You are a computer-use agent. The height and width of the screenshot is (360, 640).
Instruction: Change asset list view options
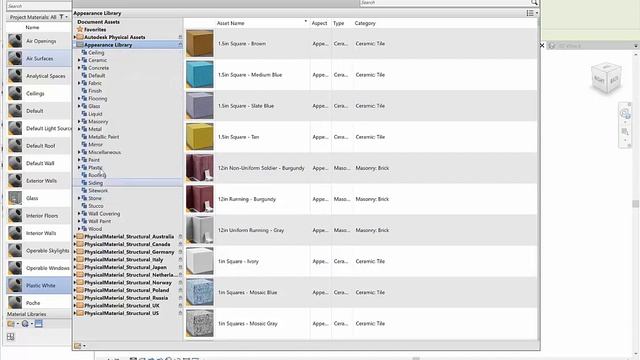point(531,13)
